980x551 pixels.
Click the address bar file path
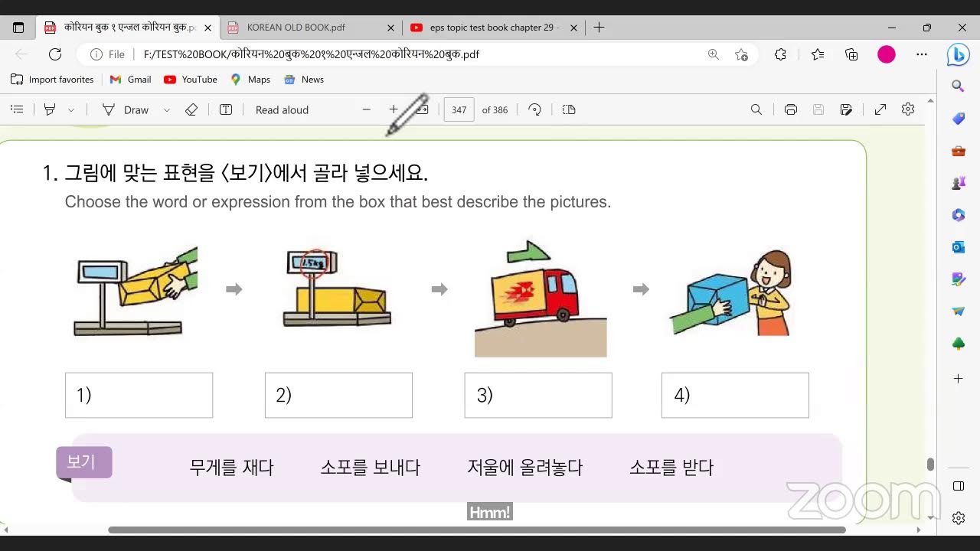tap(311, 54)
